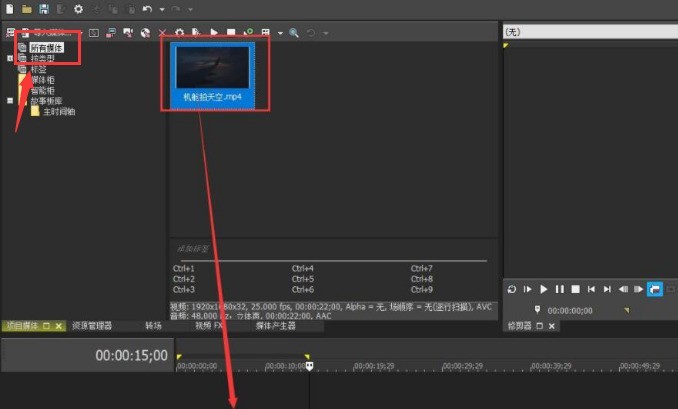Open media search with the magnifier icon

pyautogui.click(x=294, y=32)
